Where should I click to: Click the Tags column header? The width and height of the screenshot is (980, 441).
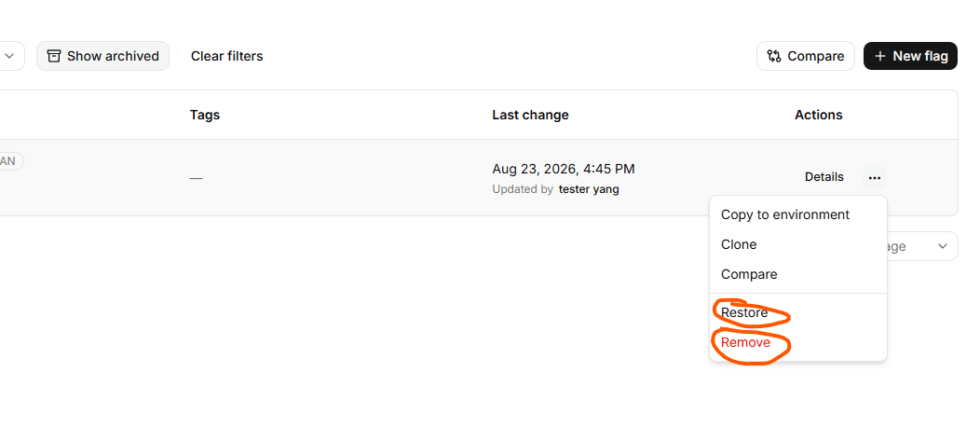[205, 115]
